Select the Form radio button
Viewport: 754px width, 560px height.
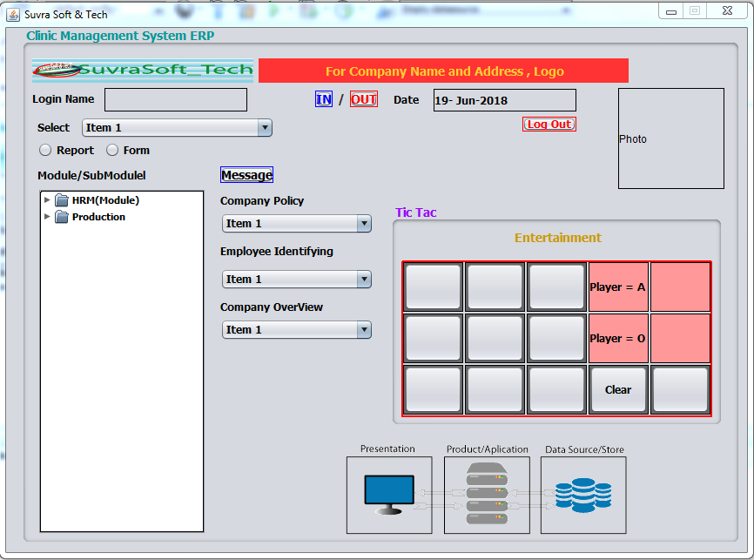point(112,150)
